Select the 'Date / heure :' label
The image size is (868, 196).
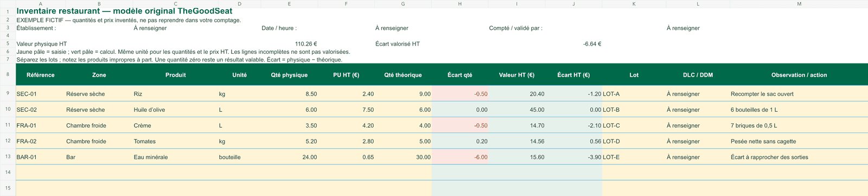279,28
